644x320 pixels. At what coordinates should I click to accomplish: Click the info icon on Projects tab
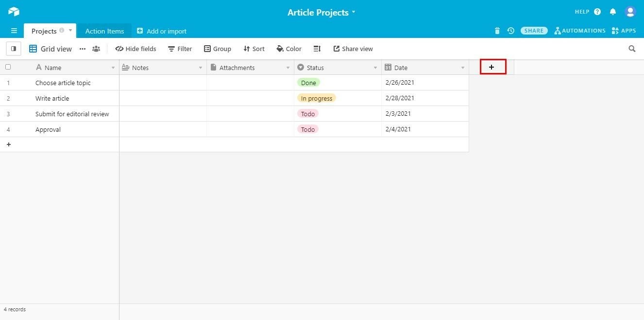pos(62,30)
